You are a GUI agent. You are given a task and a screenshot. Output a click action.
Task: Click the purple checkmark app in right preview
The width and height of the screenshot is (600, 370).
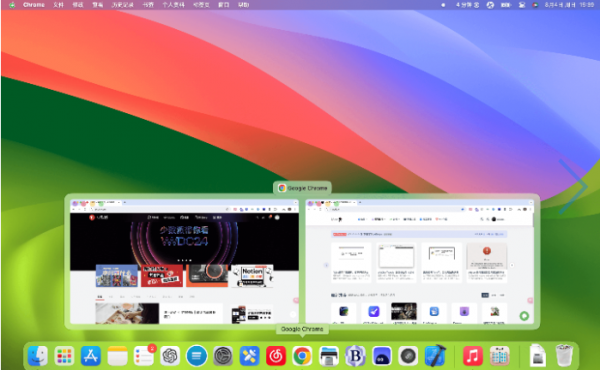pos(373,311)
